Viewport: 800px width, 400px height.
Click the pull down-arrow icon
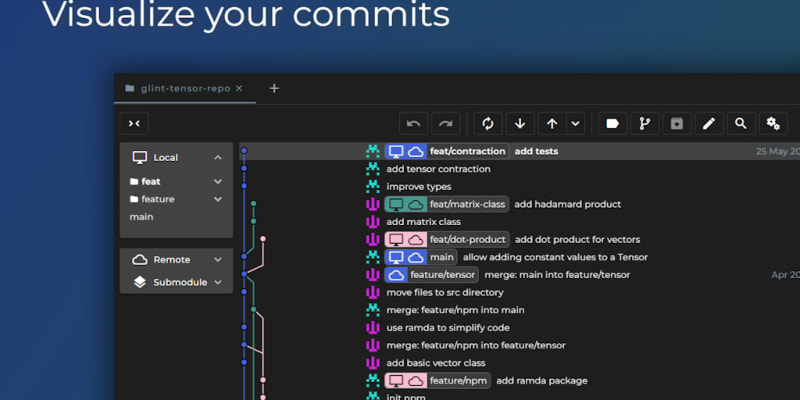click(x=520, y=123)
